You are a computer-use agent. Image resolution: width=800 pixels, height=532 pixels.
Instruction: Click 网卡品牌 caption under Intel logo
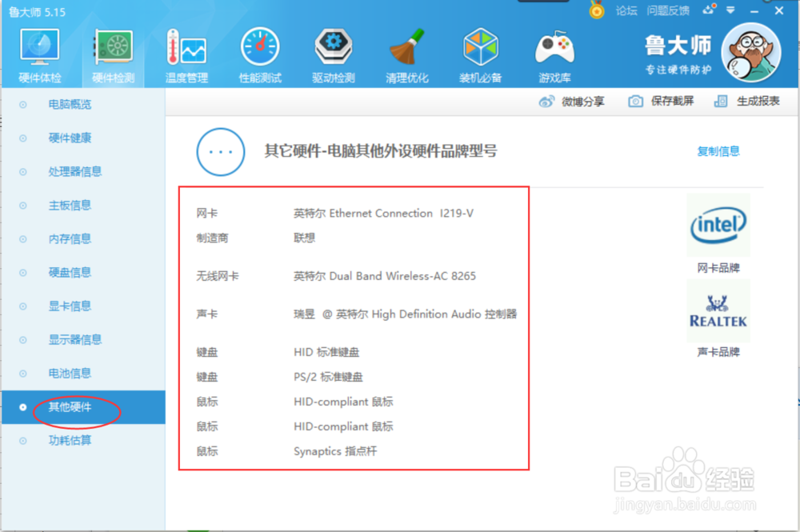click(718, 268)
